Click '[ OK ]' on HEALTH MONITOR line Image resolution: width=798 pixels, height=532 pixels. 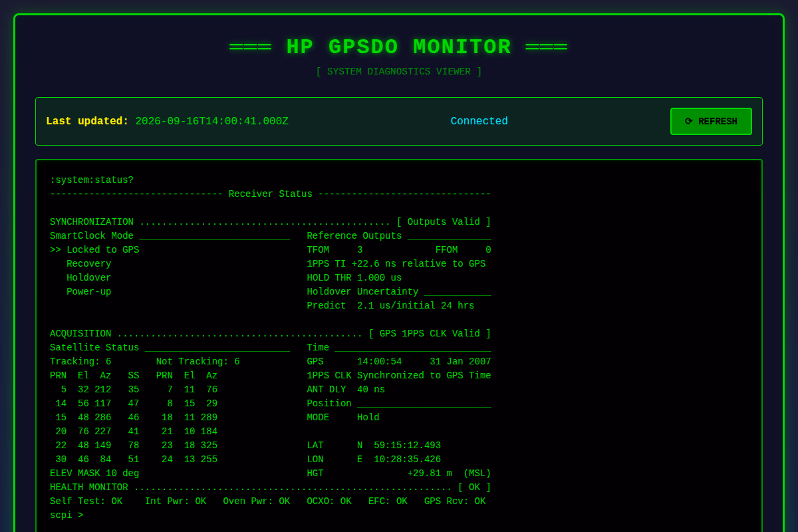(x=474, y=487)
